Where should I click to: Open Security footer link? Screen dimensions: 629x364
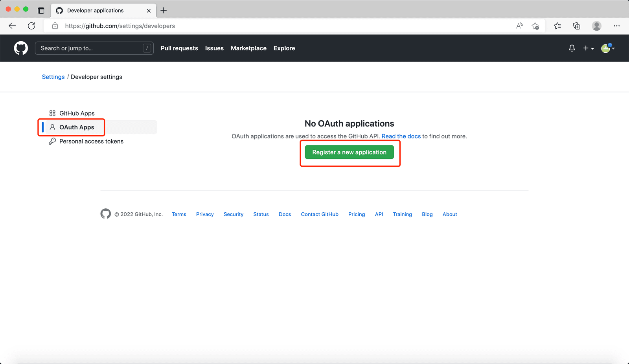[234, 214]
